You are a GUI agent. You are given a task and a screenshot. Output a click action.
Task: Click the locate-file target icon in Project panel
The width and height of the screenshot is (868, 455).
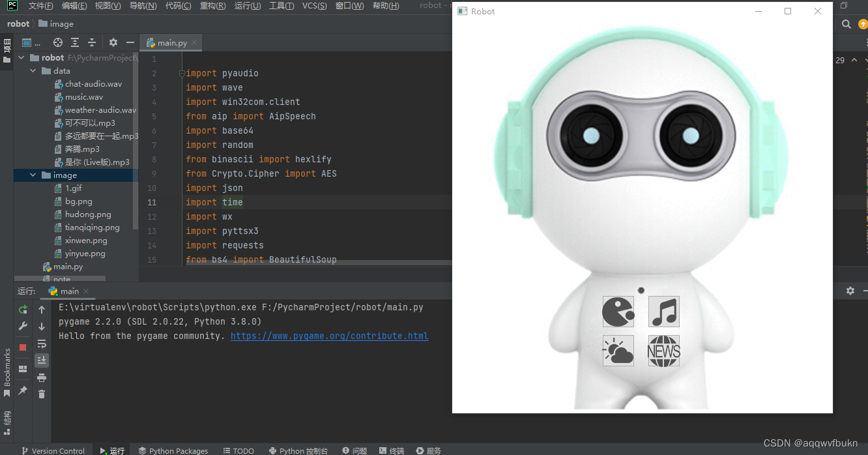58,42
